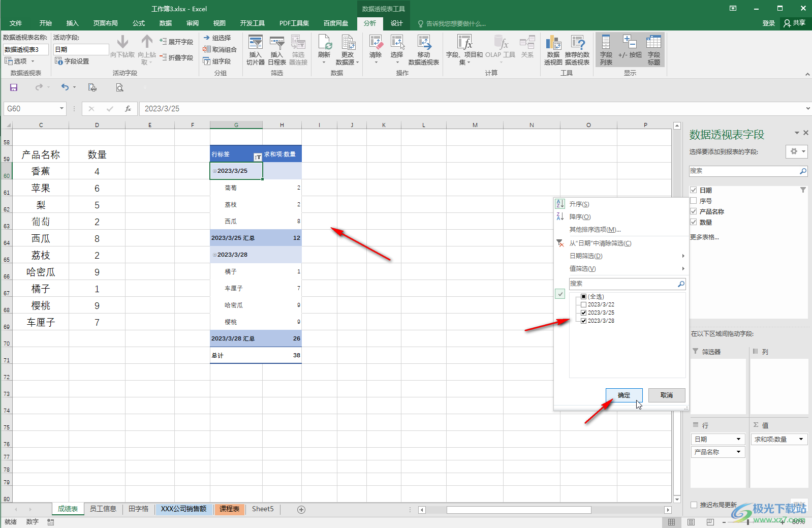Image resolution: width=812 pixels, height=528 pixels.
Task: Open the 产品名称 row field dropdown
Action: [x=738, y=452]
